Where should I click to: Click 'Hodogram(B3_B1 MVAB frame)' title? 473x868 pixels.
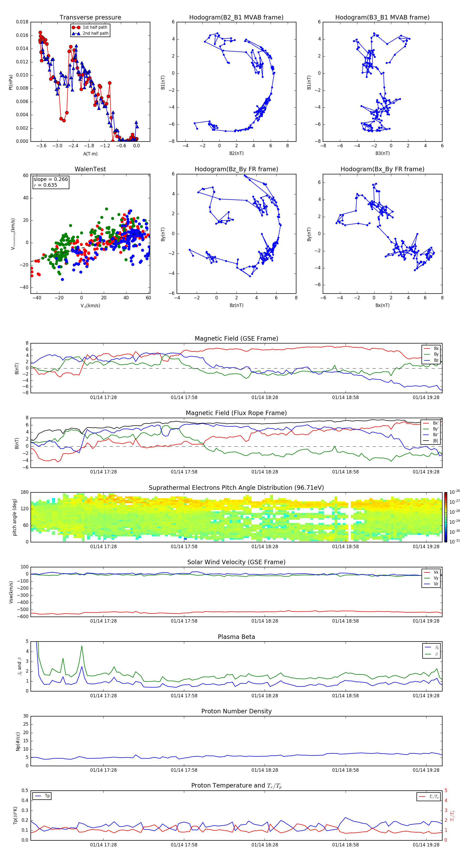[x=382, y=18]
